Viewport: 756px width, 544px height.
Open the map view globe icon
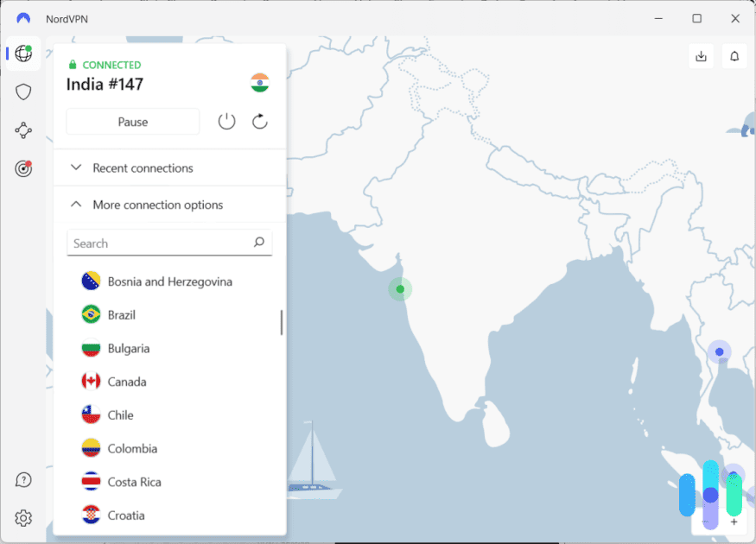(22, 54)
